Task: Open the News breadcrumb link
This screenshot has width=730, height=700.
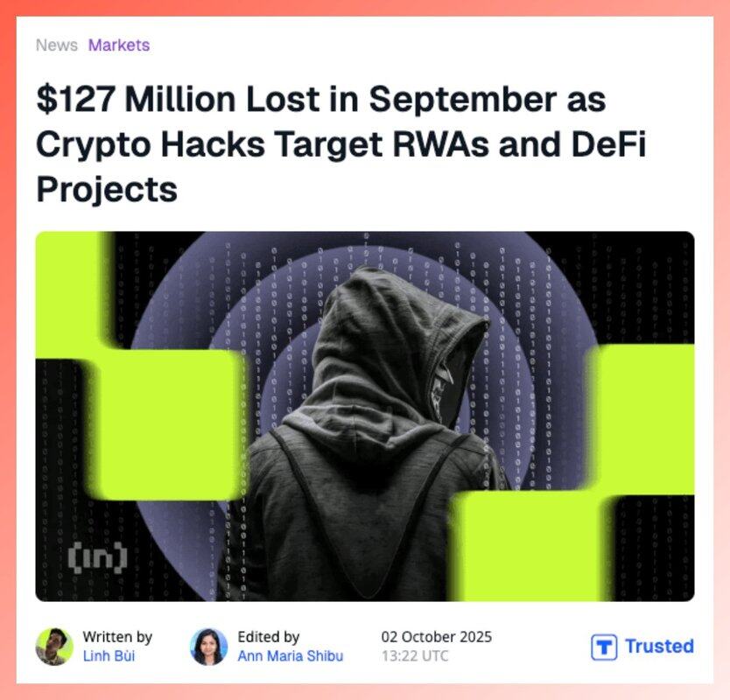Action: (x=57, y=45)
